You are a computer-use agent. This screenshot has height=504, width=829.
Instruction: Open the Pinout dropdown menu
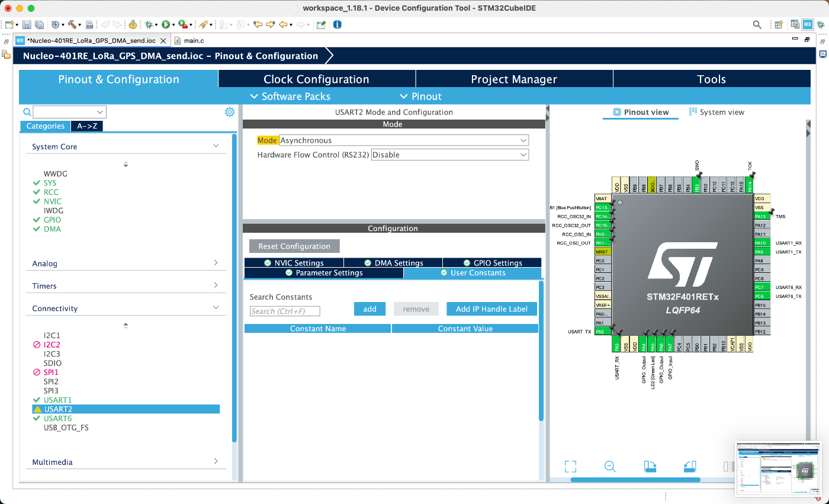tap(421, 97)
